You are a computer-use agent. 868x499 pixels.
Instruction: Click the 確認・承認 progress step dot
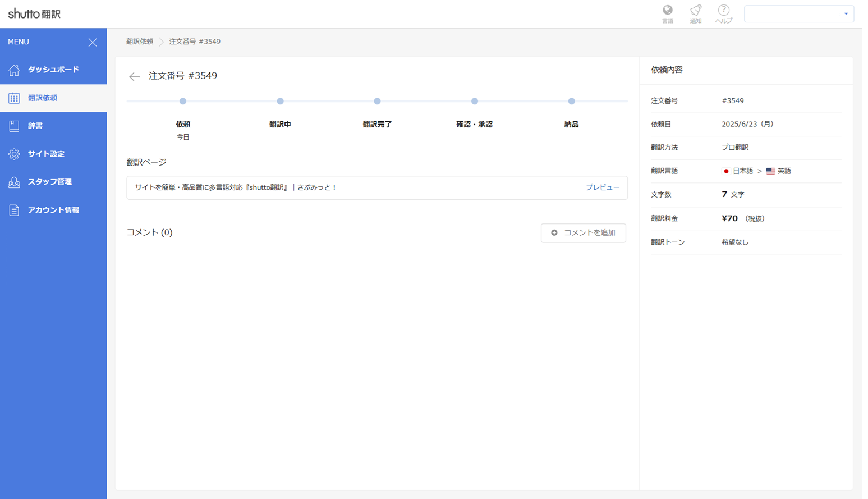tap(475, 101)
